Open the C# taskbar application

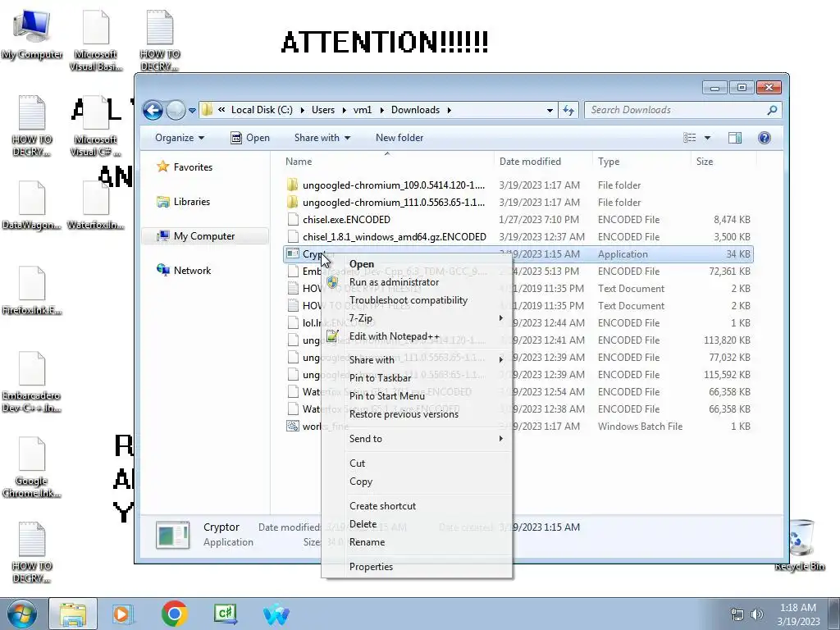pyautogui.click(x=226, y=614)
